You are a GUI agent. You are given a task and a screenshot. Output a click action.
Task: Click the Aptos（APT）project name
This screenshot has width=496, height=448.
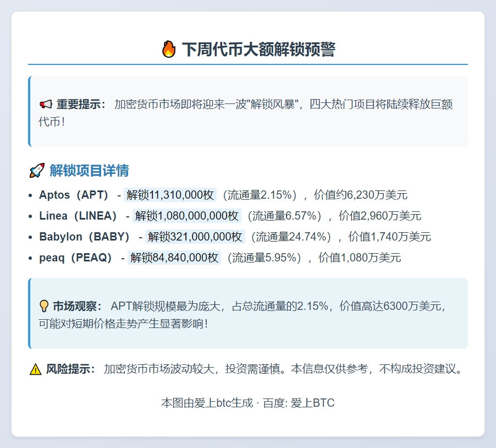(74, 195)
